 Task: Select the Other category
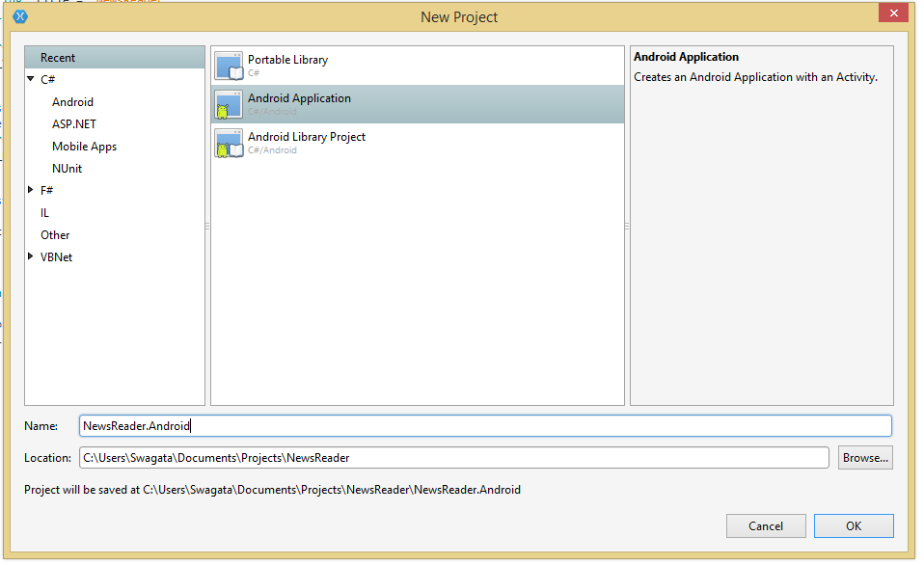click(55, 235)
